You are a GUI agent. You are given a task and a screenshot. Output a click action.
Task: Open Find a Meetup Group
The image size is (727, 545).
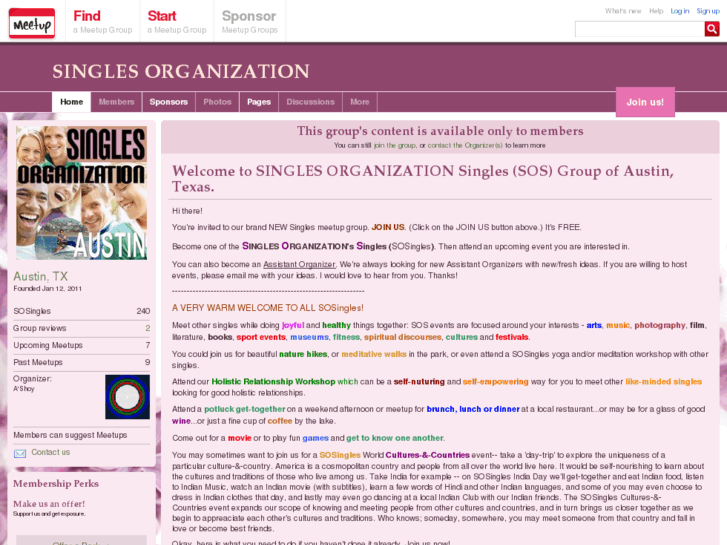tap(102, 21)
